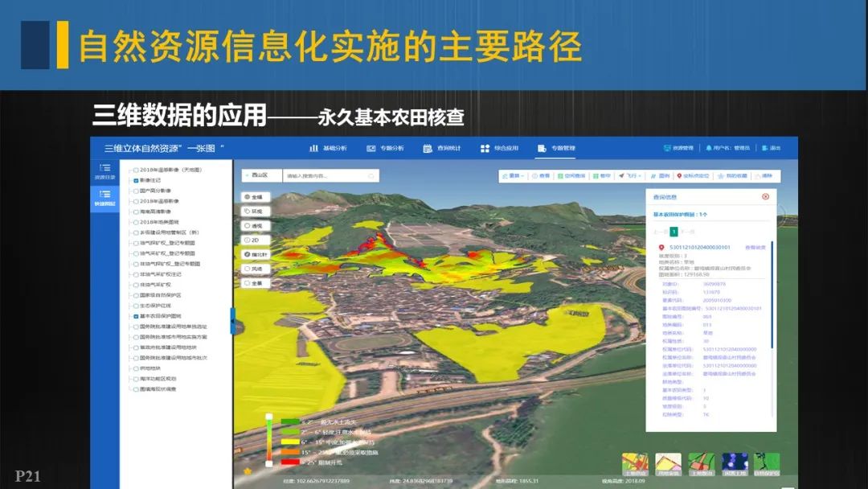Check the 国家级自然保护区 layer
This screenshot has height=489, width=868.
(136, 295)
